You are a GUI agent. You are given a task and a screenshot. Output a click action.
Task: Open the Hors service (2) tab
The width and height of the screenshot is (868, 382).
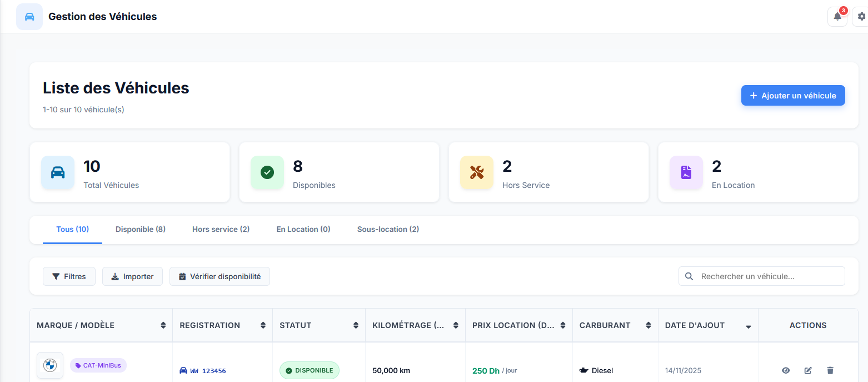(x=221, y=229)
